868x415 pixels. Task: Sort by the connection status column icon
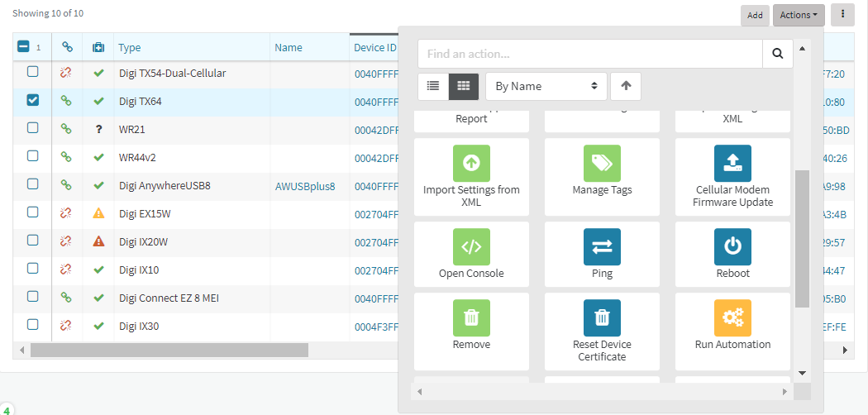coord(67,48)
